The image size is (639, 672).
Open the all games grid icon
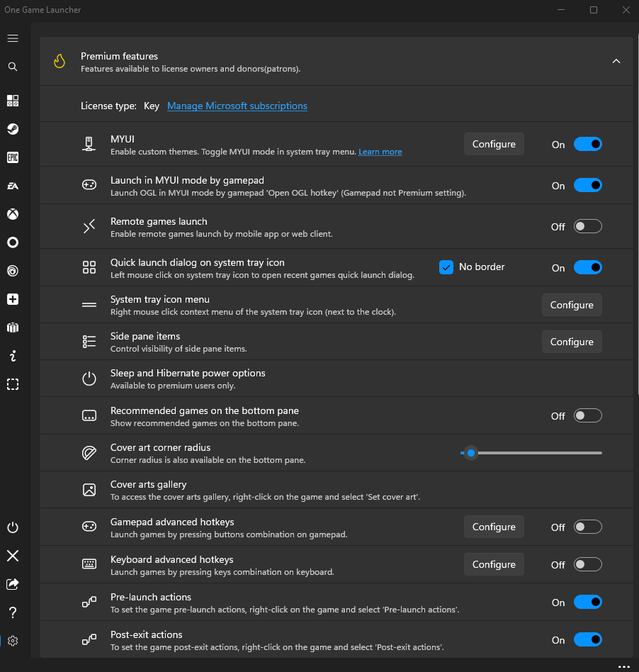(13, 101)
